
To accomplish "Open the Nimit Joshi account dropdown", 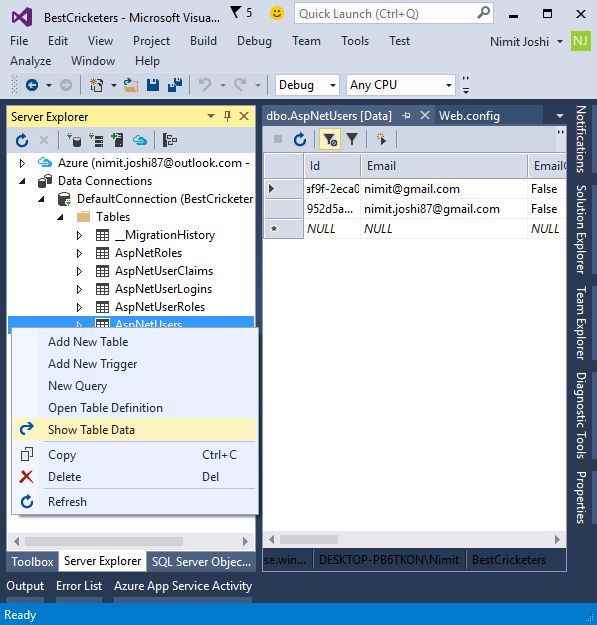I will click(x=560, y=41).
